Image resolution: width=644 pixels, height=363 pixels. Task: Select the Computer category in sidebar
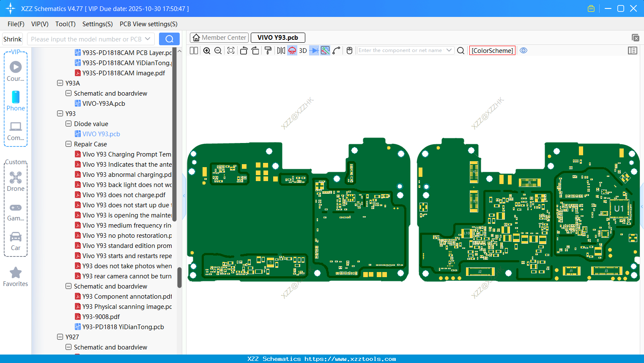point(16,131)
